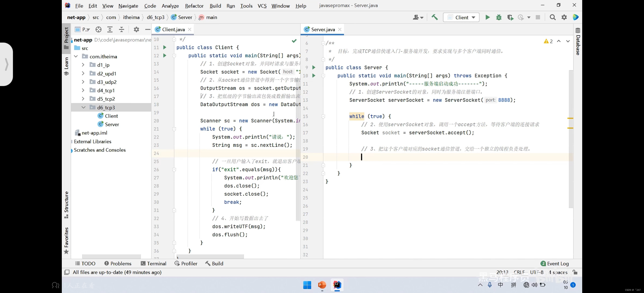This screenshot has width=644, height=293.
Task: Go to previous highlighted error arrow
Action: point(559,41)
